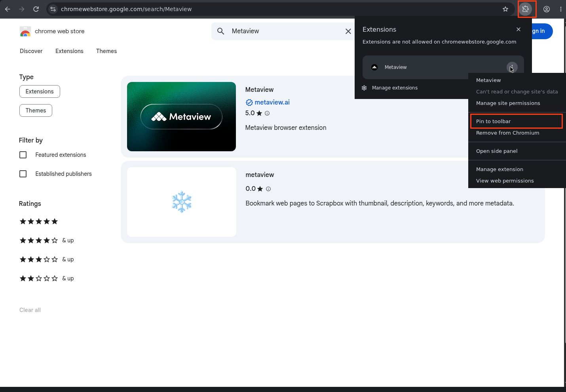Check the Featured extensions checkbox
Screen dimensions: 566x392
pyautogui.click(x=23, y=155)
